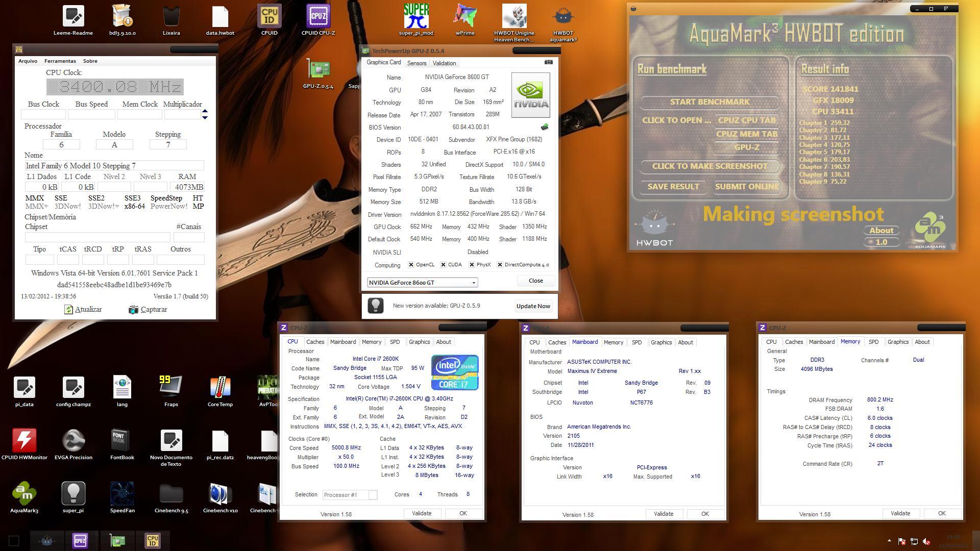980x551 pixels.
Task: Click the GPU-Z taskbar button
Action: tap(117, 541)
